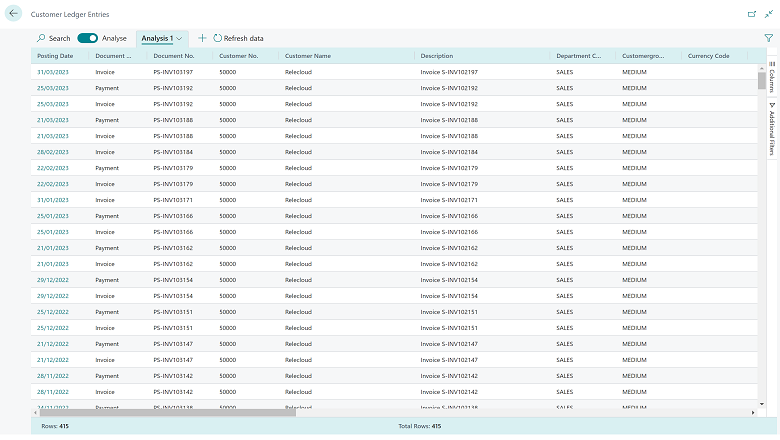Open search with the magnifier icon
780x440 pixels.
click(x=41, y=38)
